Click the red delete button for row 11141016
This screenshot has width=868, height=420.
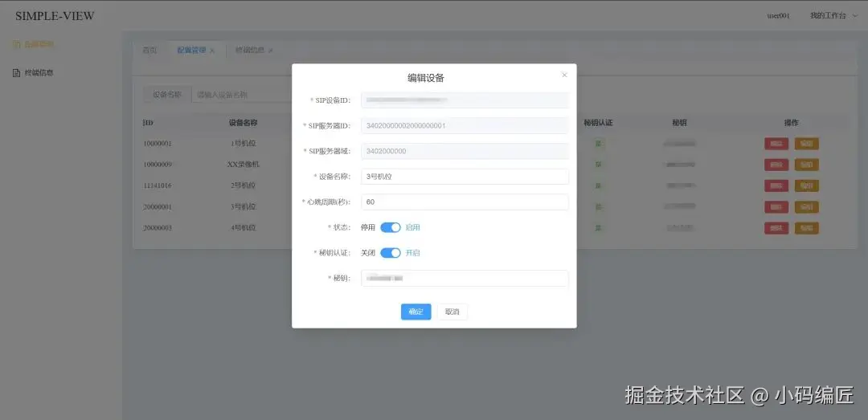point(776,186)
